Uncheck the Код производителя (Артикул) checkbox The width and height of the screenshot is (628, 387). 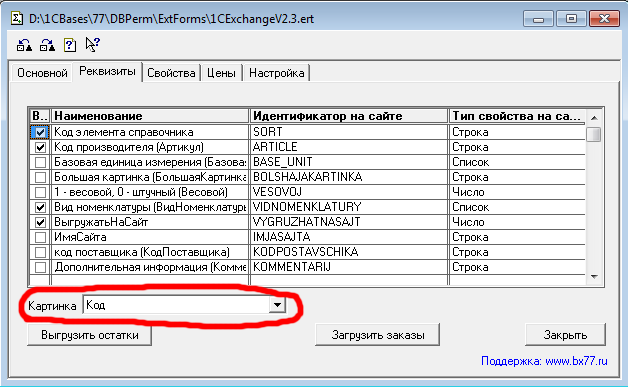click(x=40, y=147)
